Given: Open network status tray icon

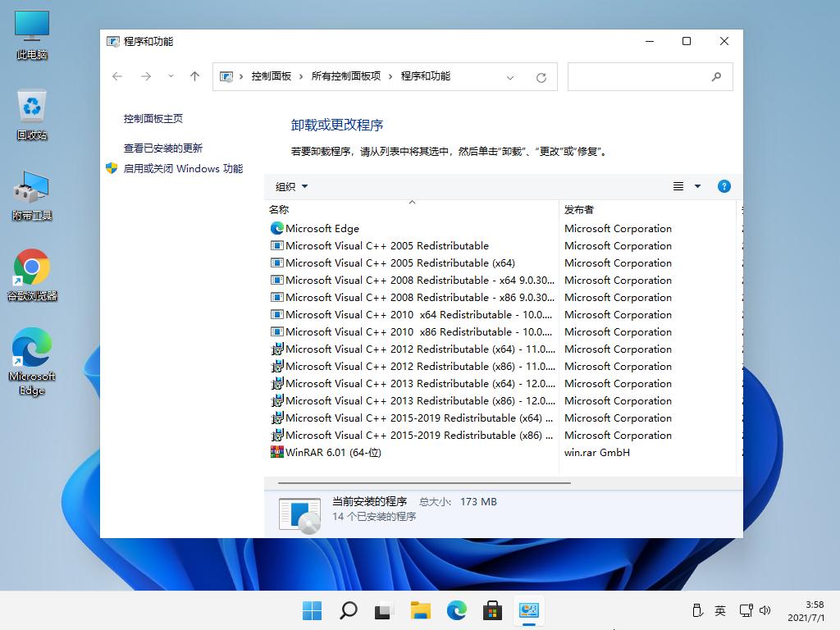Looking at the screenshot, I should [746, 610].
